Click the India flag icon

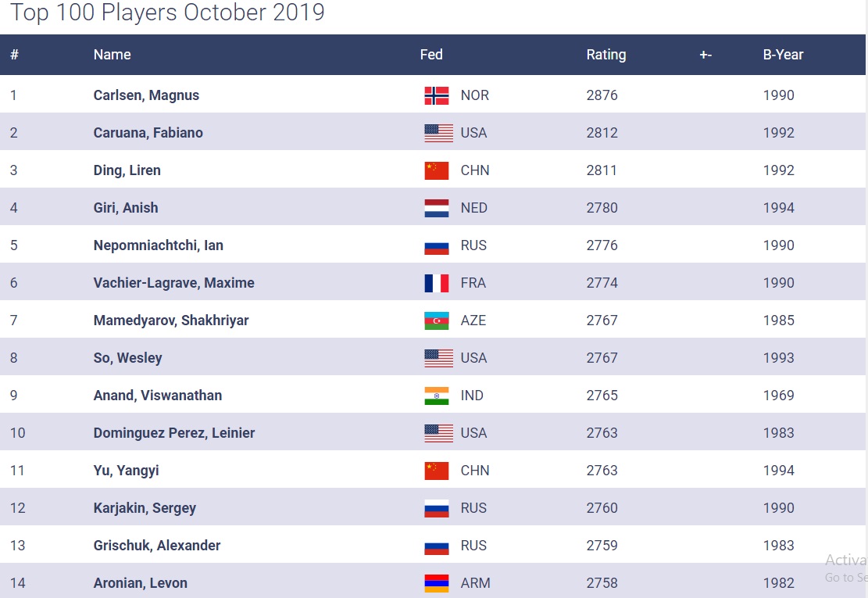[x=437, y=396]
